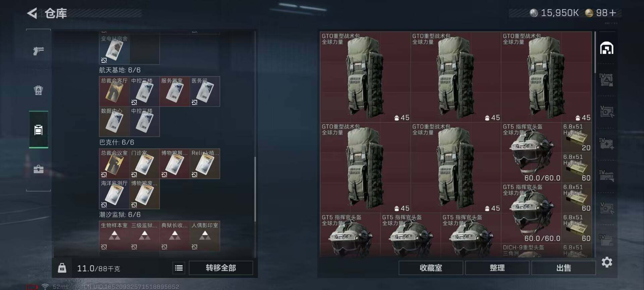The image size is (644, 290).
Task: Select the 总裁会客厅 key card
Action: click(x=114, y=91)
